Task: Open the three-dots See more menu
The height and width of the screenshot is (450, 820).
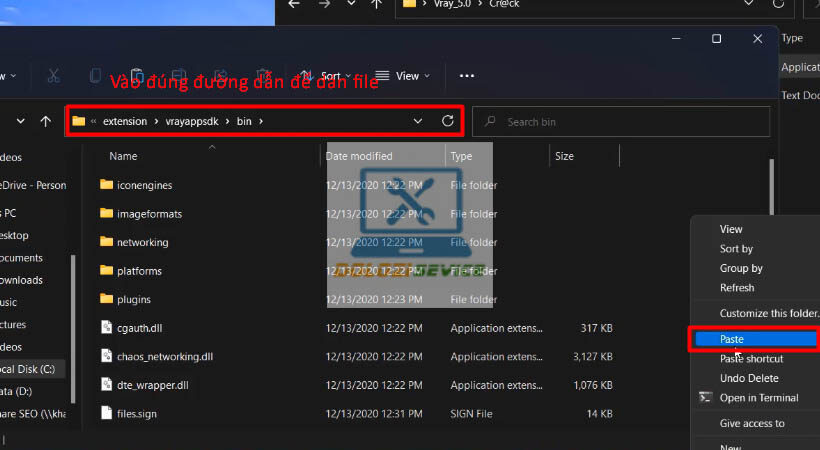Action: point(466,76)
